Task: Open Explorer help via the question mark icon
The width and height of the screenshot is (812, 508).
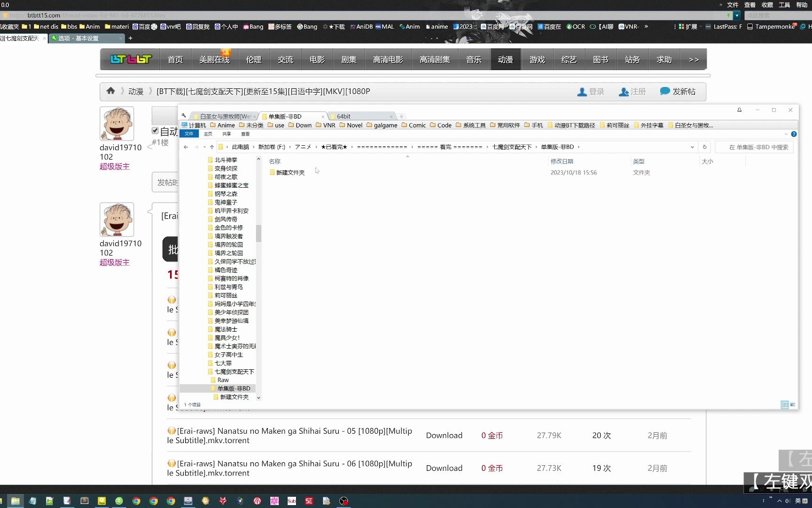Action: click(794, 134)
